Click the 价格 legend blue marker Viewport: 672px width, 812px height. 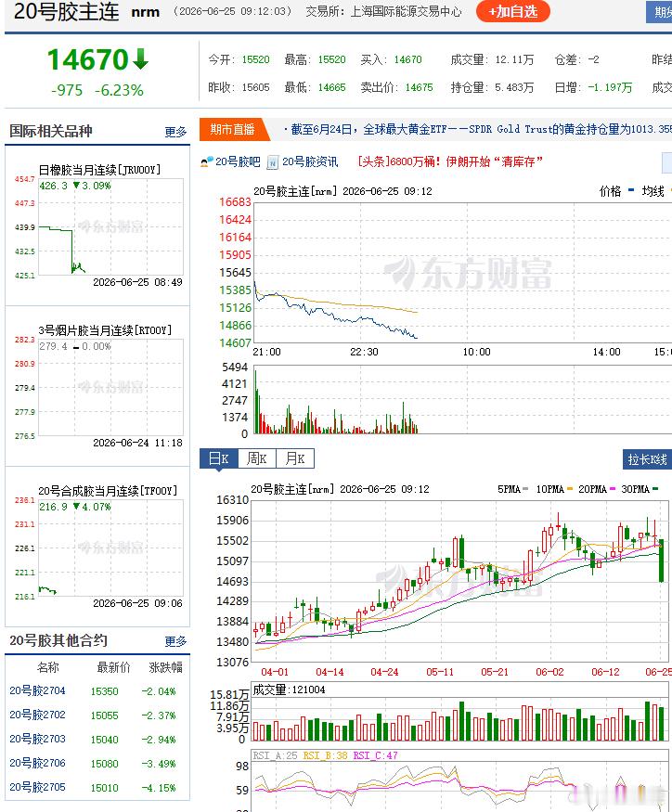(x=630, y=190)
